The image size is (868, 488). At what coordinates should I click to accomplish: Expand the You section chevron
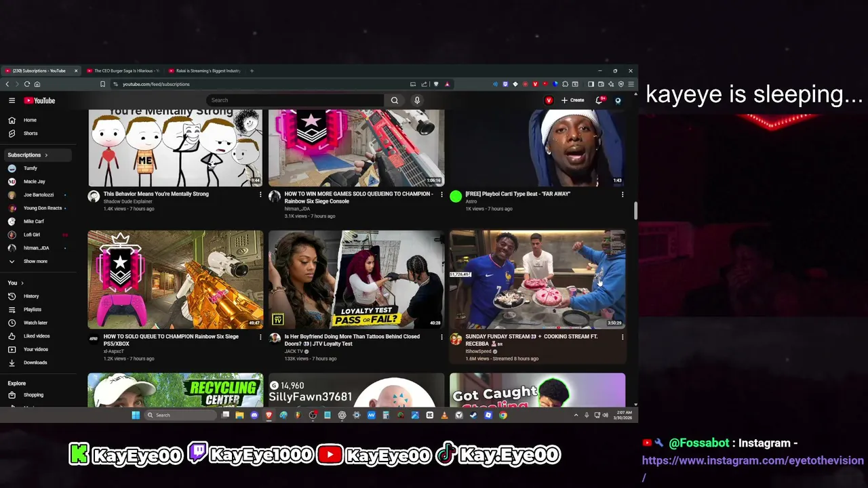pos(22,283)
